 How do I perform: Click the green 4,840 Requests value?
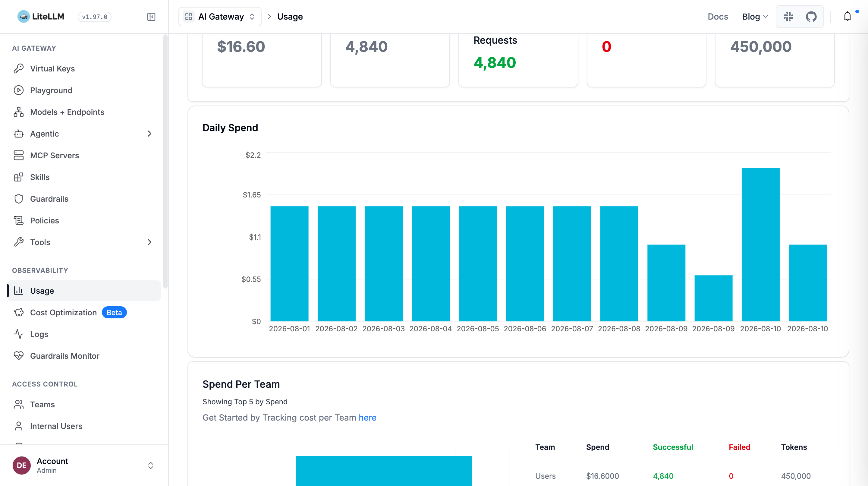tap(495, 63)
